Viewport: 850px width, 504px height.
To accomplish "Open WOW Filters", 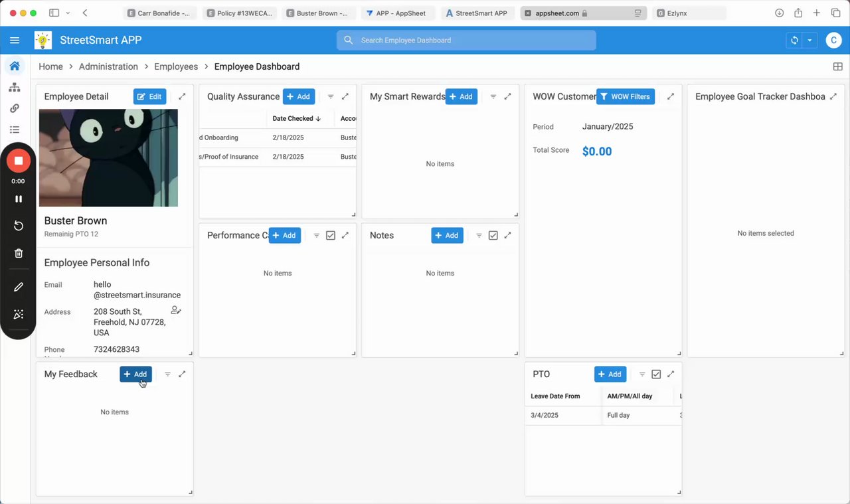I will click(x=626, y=96).
